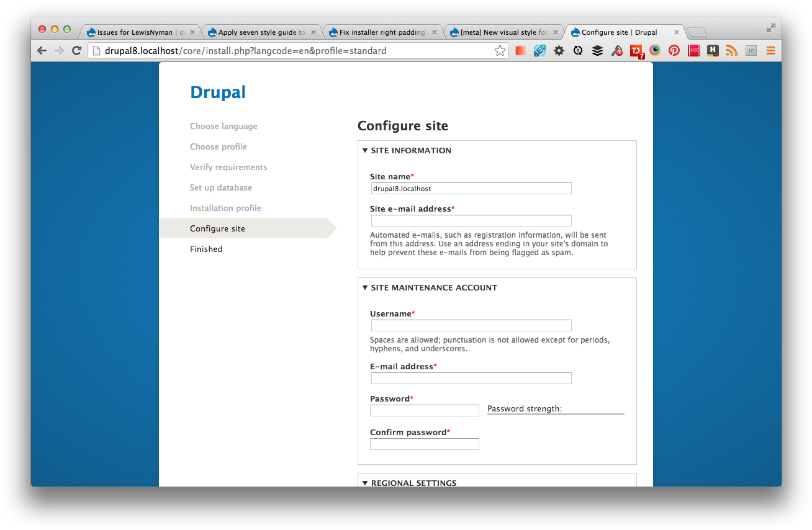Click the Todoist extension with badge 7

coord(637,52)
